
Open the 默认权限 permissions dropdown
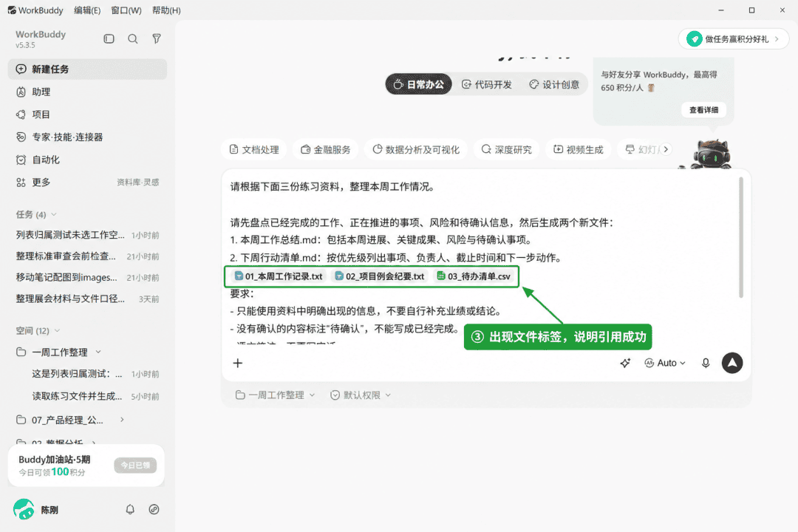tap(361, 395)
